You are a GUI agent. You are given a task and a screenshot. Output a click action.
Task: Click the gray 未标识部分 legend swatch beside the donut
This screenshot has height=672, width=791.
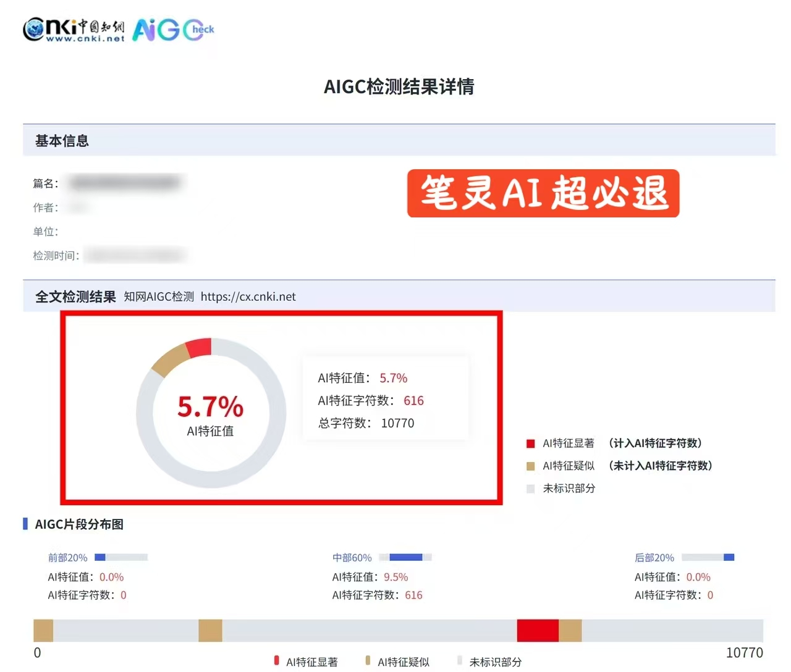pos(530,489)
